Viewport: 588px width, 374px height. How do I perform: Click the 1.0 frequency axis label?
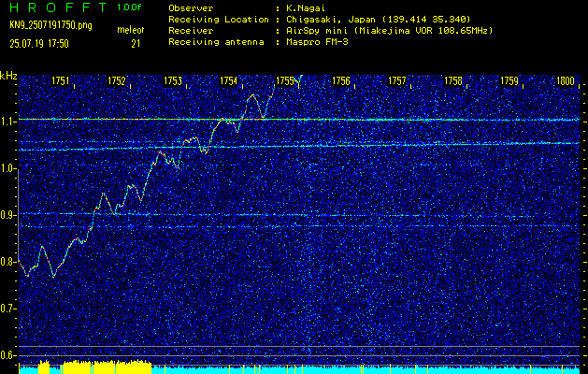tap(7, 168)
